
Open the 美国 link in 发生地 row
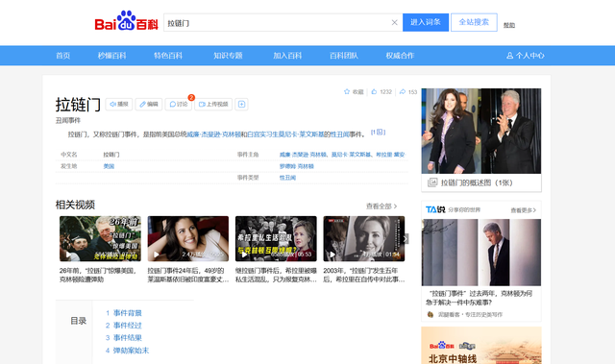click(109, 166)
